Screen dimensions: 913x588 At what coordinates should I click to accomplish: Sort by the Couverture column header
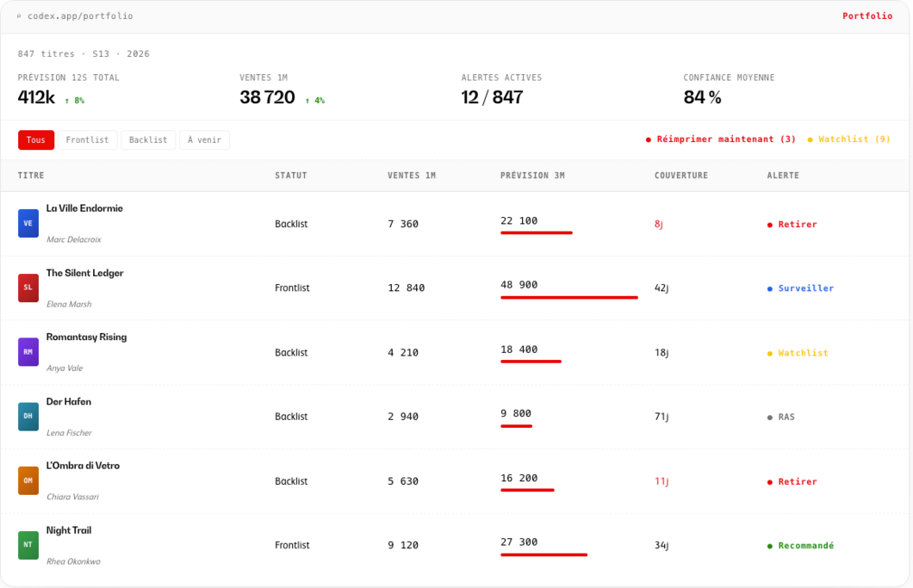pos(680,176)
